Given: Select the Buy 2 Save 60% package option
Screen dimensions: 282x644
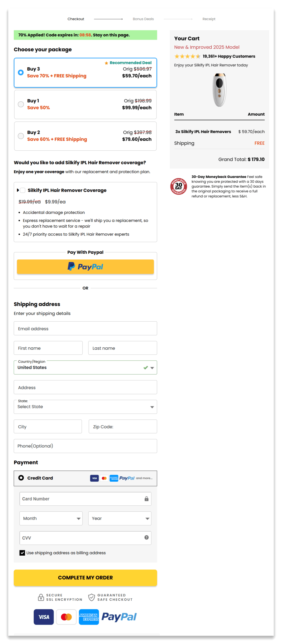Looking at the screenshot, I should pos(21,136).
